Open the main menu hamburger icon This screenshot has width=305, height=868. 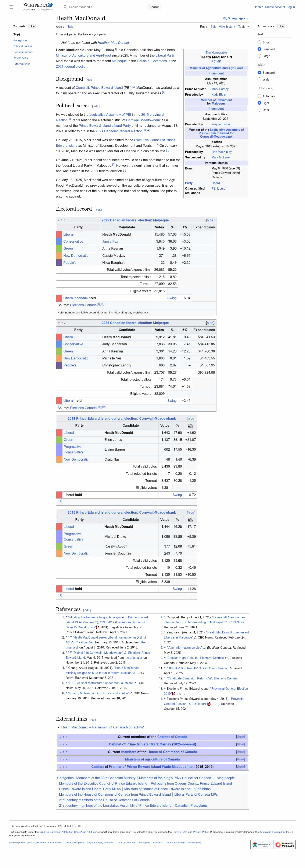point(11,7)
